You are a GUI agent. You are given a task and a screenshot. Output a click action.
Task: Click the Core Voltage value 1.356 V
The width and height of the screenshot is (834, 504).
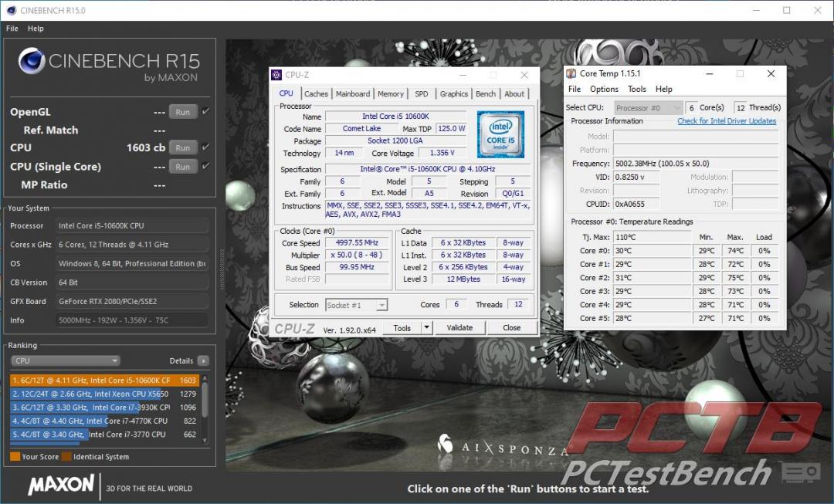coord(442,153)
